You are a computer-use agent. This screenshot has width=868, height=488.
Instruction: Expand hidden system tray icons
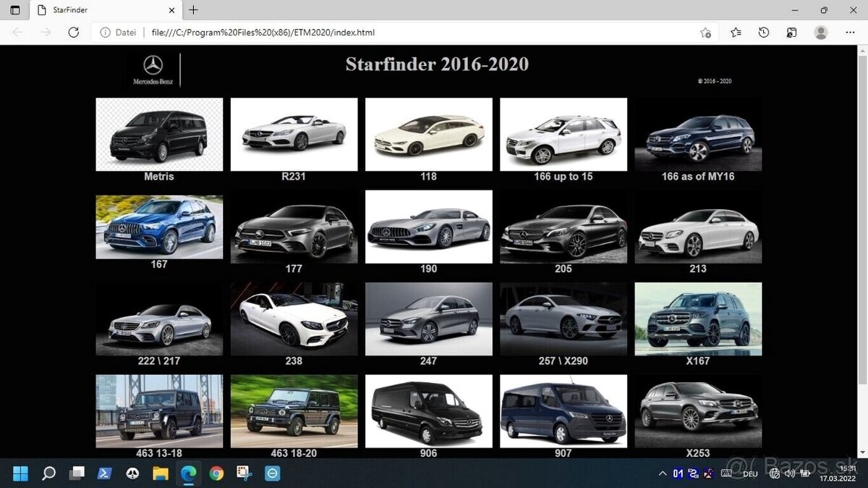(663, 473)
